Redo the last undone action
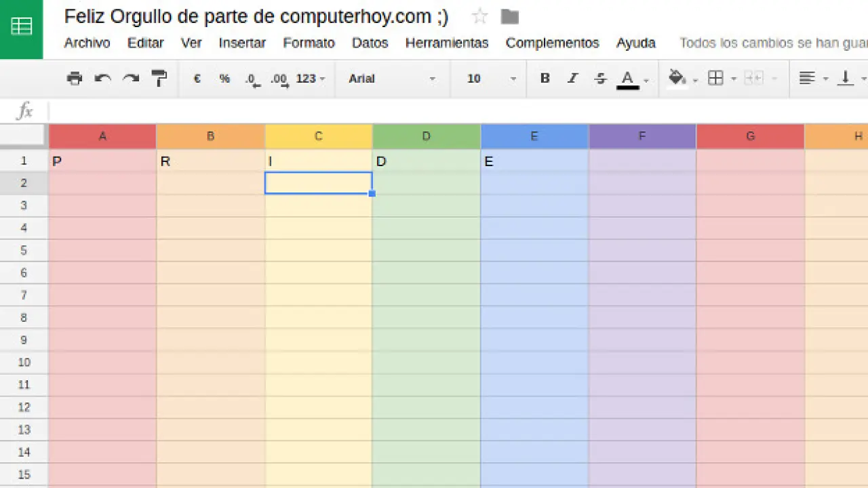This screenshot has height=488, width=868. coord(131,79)
